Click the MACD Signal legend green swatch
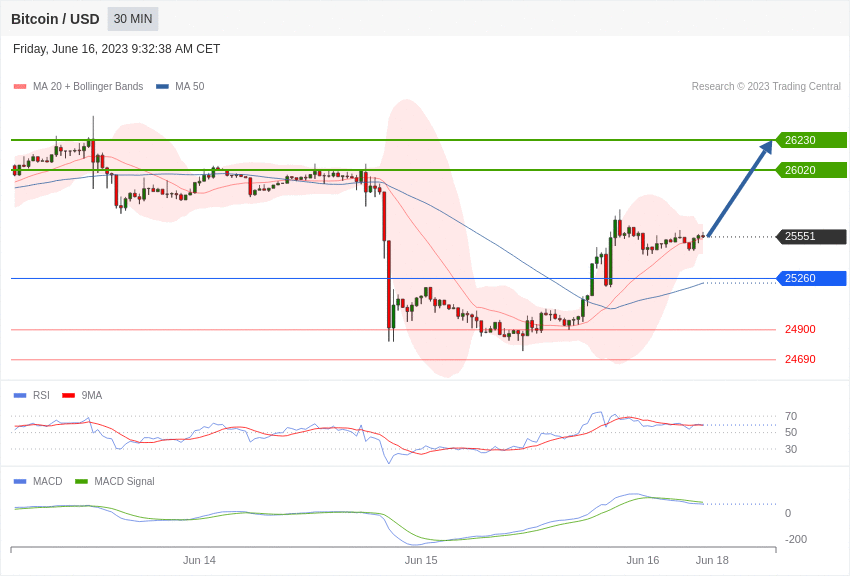This screenshot has height=576, width=850. [81, 482]
